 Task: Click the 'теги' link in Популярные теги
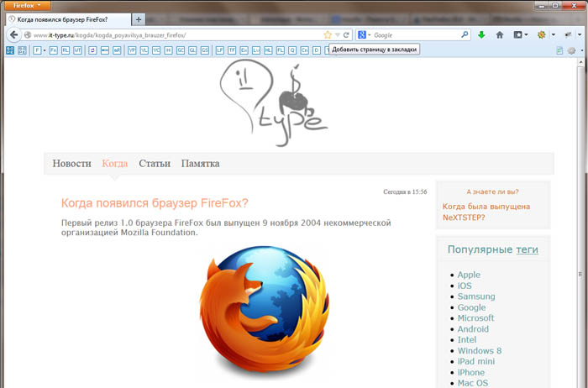(527, 249)
